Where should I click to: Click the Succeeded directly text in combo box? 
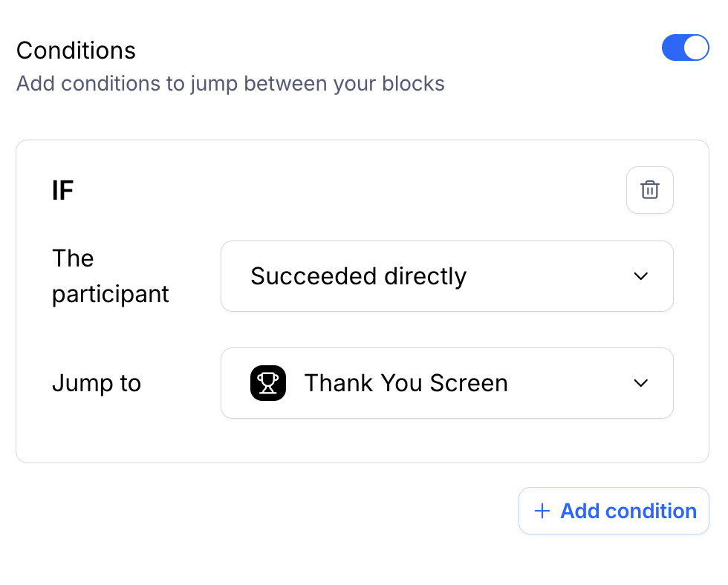click(358, 276)
